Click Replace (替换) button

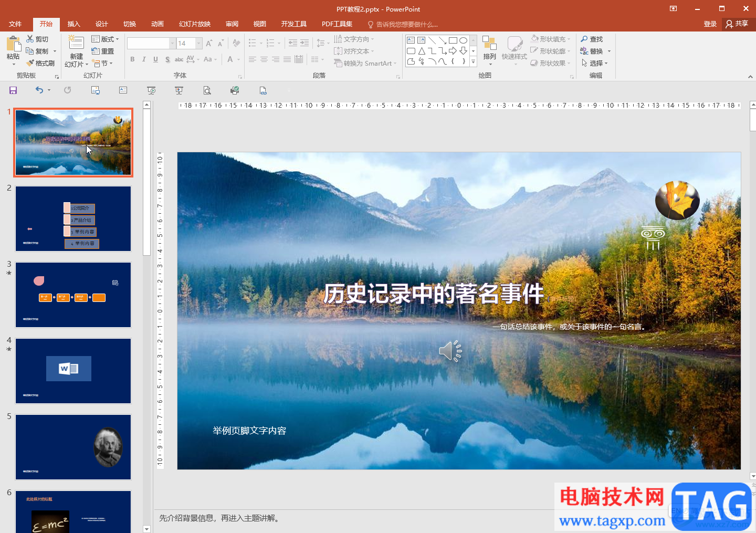pyautogui.click(x=592, y=51)
